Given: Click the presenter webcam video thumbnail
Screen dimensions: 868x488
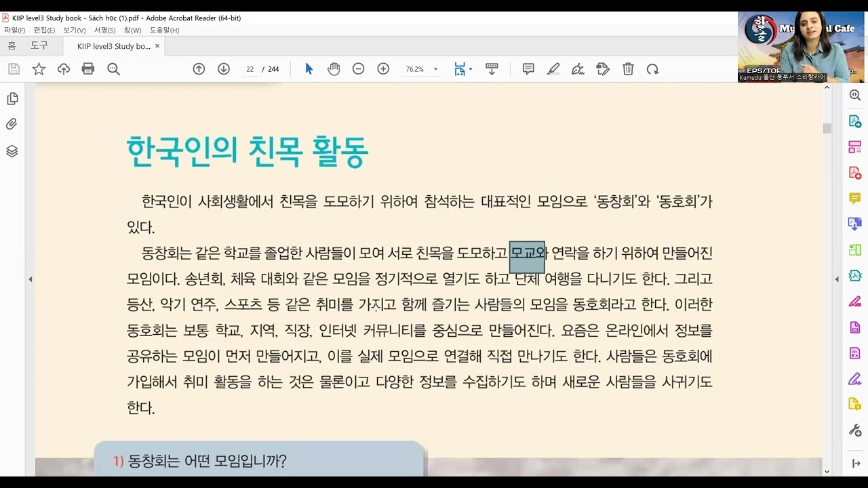Looking at the screenshot, I should pyautogui.click(x=801, y=47).
